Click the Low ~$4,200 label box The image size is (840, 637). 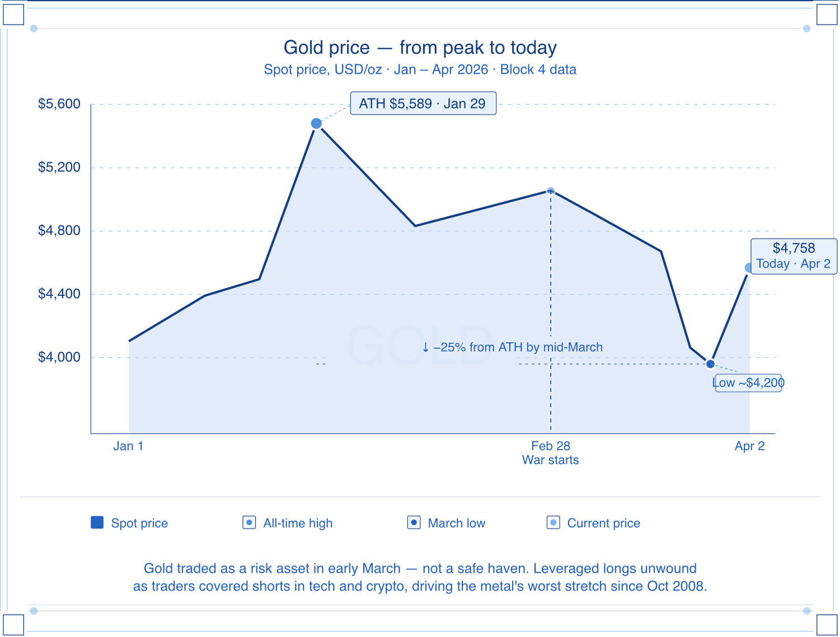coord(748,383)
